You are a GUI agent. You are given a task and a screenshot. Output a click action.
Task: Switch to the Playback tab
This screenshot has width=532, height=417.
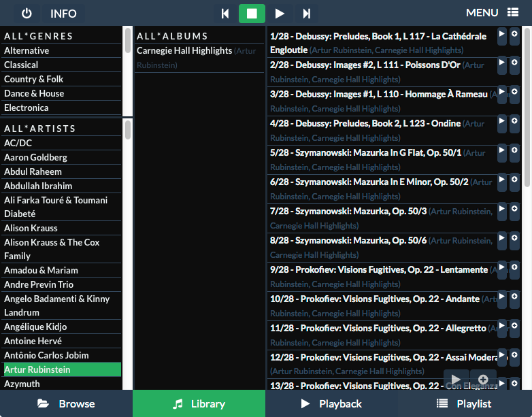coord(331,403)
